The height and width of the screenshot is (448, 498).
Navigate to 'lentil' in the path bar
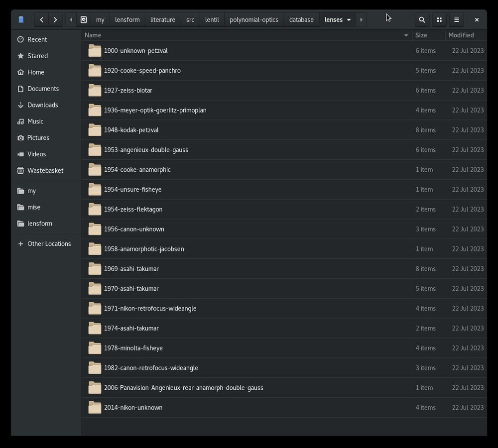click(x=212, y=20)
